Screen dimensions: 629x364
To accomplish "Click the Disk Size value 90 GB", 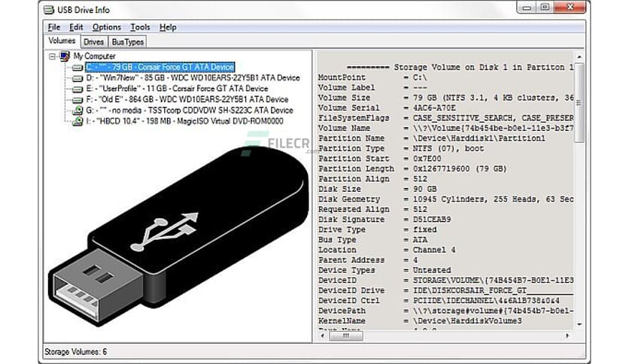I will pos(425,190).
